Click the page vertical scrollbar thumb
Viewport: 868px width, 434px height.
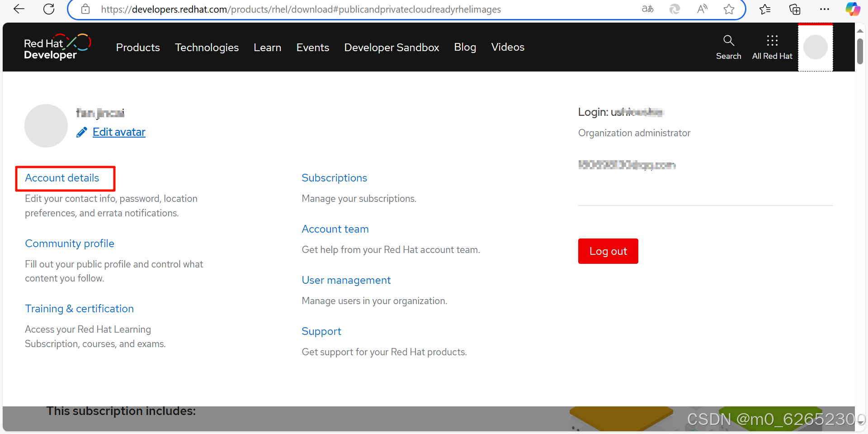[x=860, y=51]
